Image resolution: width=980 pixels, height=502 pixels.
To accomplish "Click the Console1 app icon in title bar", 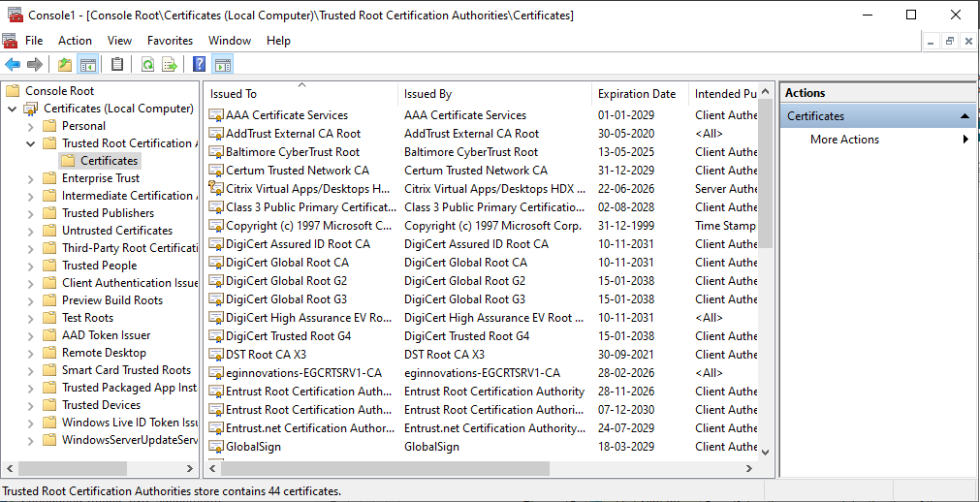I will (x=15, y=15).
